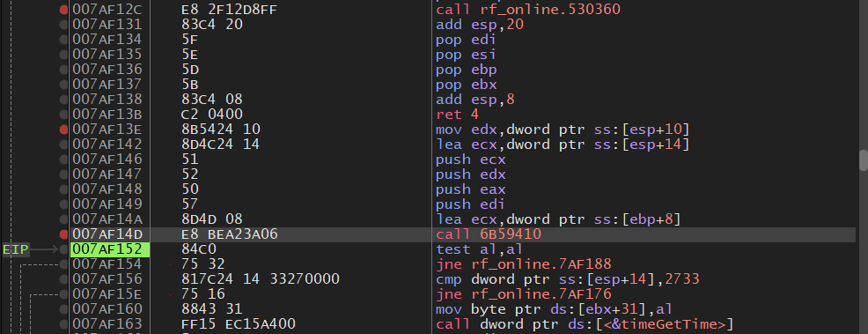The image size is (868, 334).
Task: Click bytes E8 BEA23A06
Action: tap(229, 234)
